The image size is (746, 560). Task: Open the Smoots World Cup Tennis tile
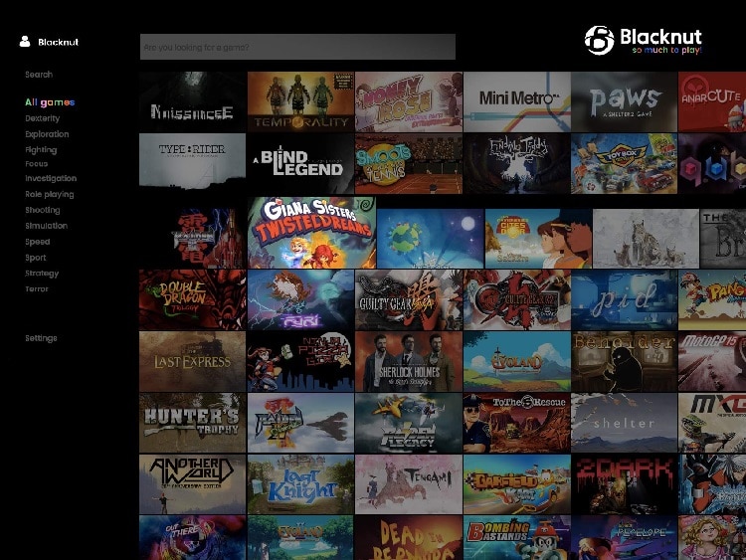[x=409, y=163]
